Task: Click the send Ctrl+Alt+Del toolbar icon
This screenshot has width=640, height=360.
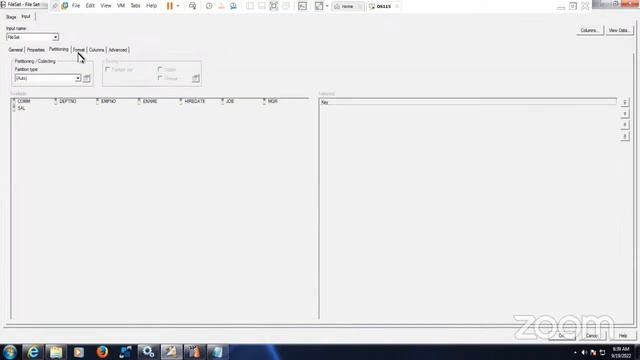Action: [192, 6]
